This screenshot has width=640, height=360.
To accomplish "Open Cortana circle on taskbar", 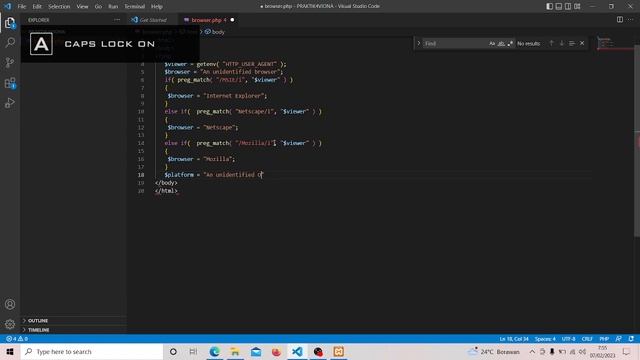I will tap(173, 351).
